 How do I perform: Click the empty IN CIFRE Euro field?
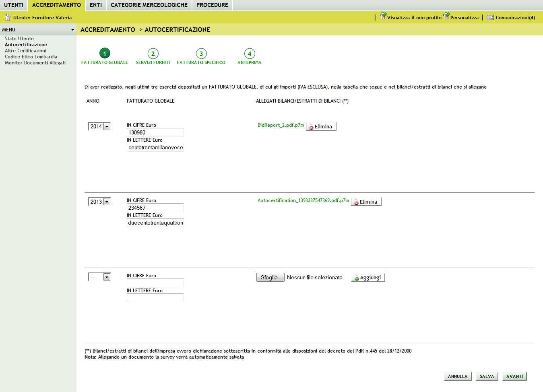pyautogui.click(x=155, y=283)
